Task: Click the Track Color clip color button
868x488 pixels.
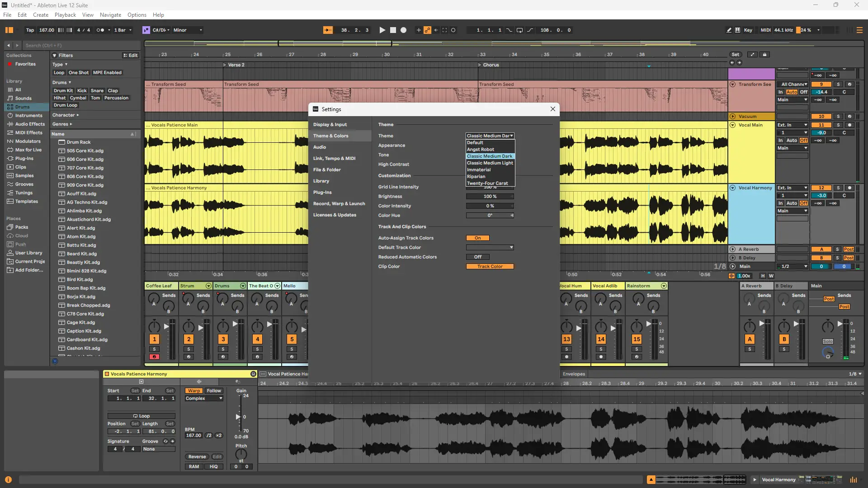Action: [490, 267]
